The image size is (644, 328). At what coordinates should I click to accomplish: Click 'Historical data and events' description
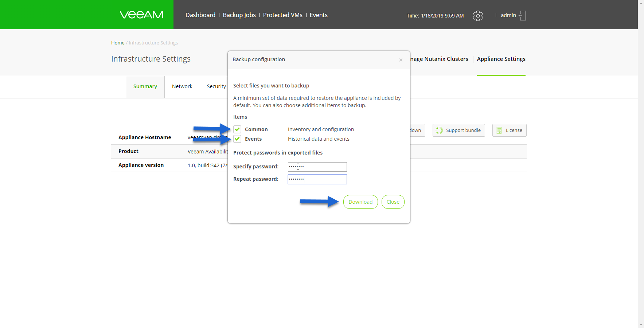(x=319, y=139)
